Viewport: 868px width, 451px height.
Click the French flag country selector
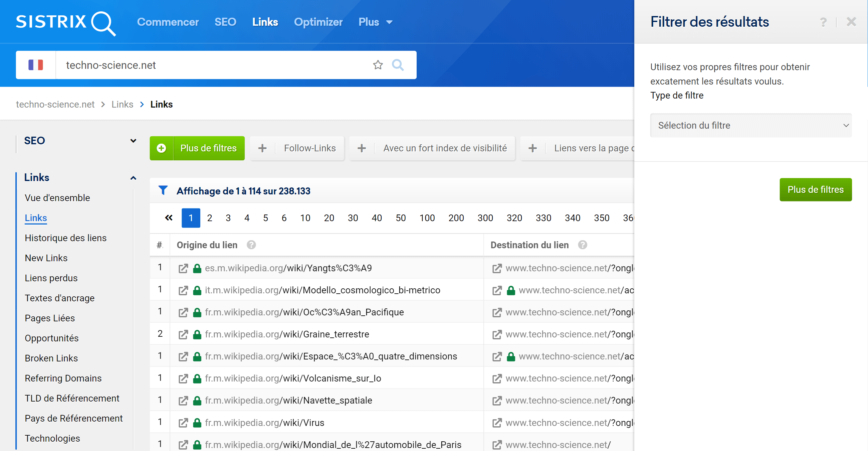point(36,65)
